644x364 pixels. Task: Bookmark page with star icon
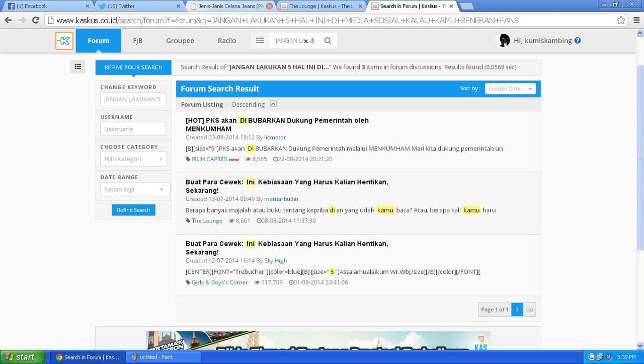(621, 21)
